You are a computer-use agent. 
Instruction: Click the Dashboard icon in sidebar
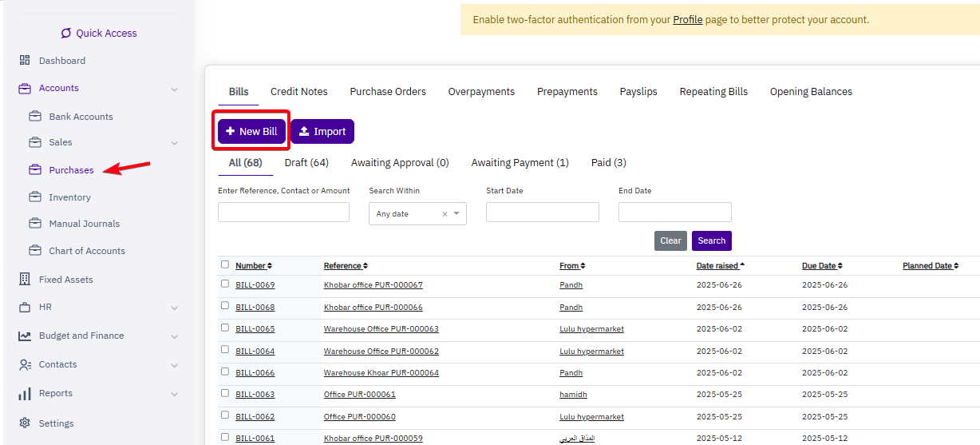(25, 61)
